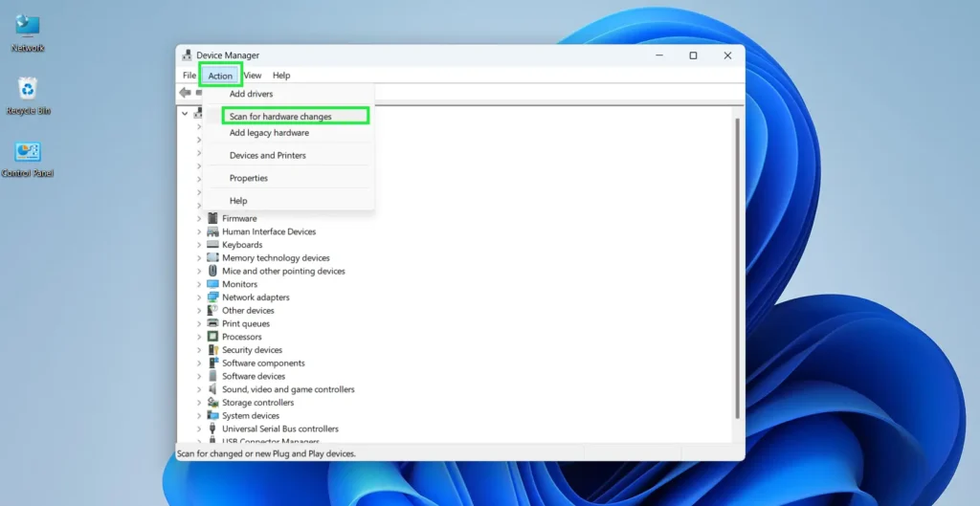Select Sound, video and game controllers label

288,388
